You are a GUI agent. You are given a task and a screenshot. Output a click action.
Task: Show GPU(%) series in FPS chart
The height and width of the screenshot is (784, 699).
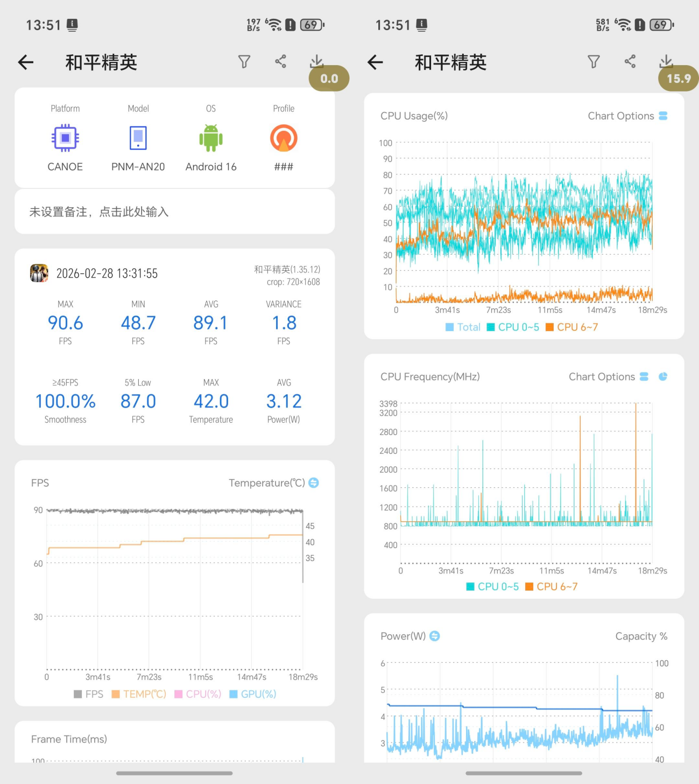point(252,694)
